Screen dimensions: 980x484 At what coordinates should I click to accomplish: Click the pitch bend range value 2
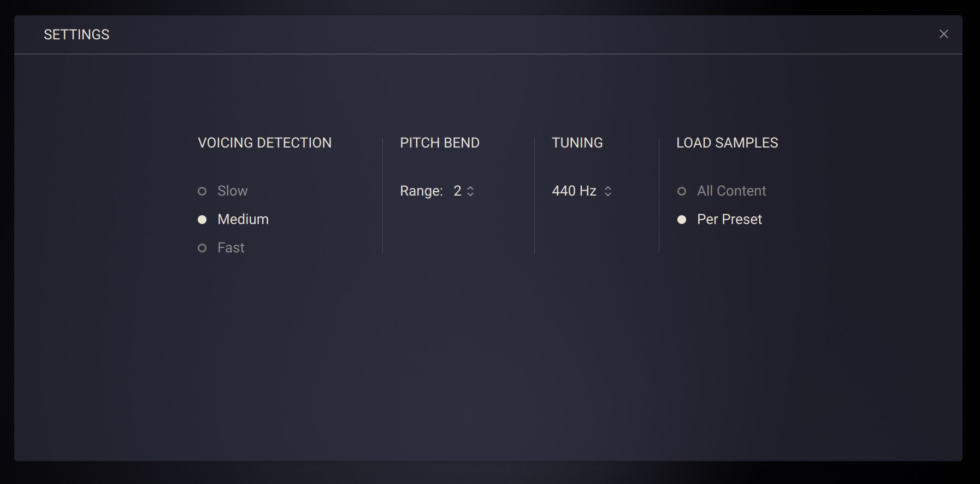pos(457,191)
